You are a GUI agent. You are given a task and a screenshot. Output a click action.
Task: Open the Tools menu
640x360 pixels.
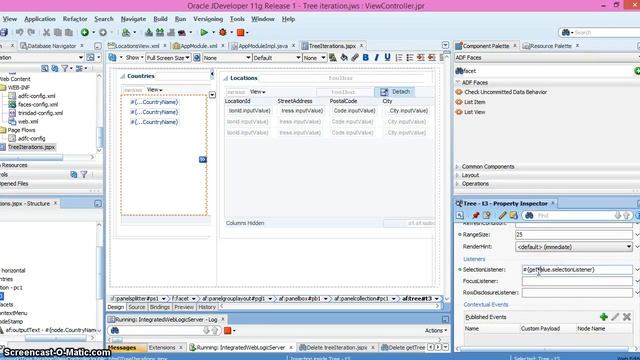[x=237, y=19]
